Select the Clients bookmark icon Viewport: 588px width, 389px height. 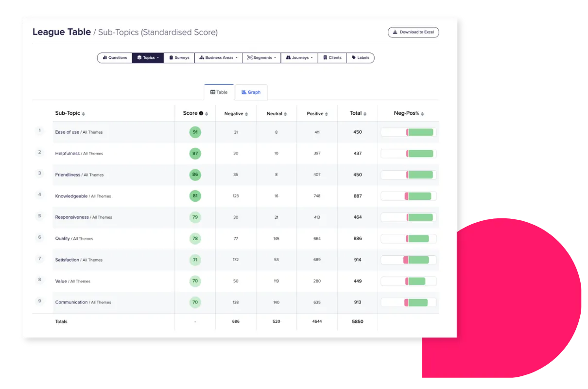324,58
